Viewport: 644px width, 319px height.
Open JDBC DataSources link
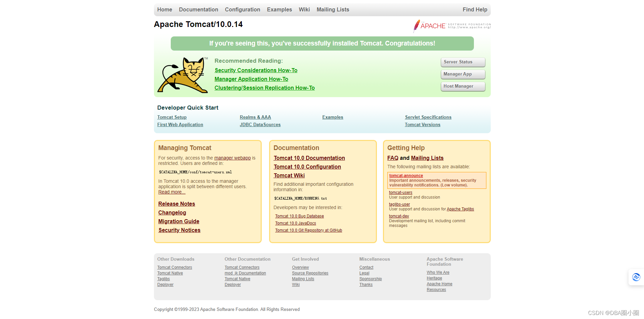(x=260, y=124)
